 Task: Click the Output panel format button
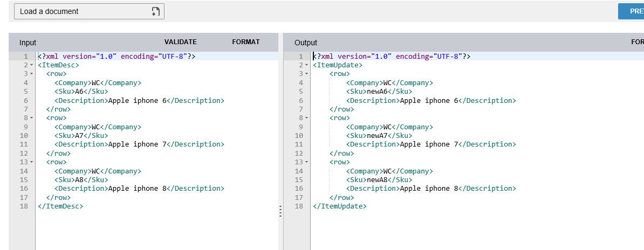point(638,42)
